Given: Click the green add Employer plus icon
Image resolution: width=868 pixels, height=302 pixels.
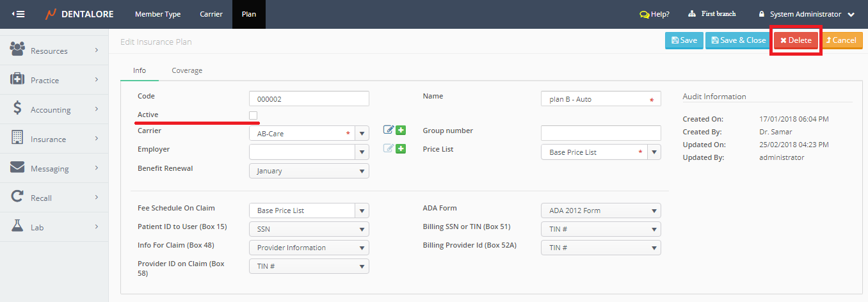Looking at the screenshot, I should pyautogui.click(x=401, y=149).
